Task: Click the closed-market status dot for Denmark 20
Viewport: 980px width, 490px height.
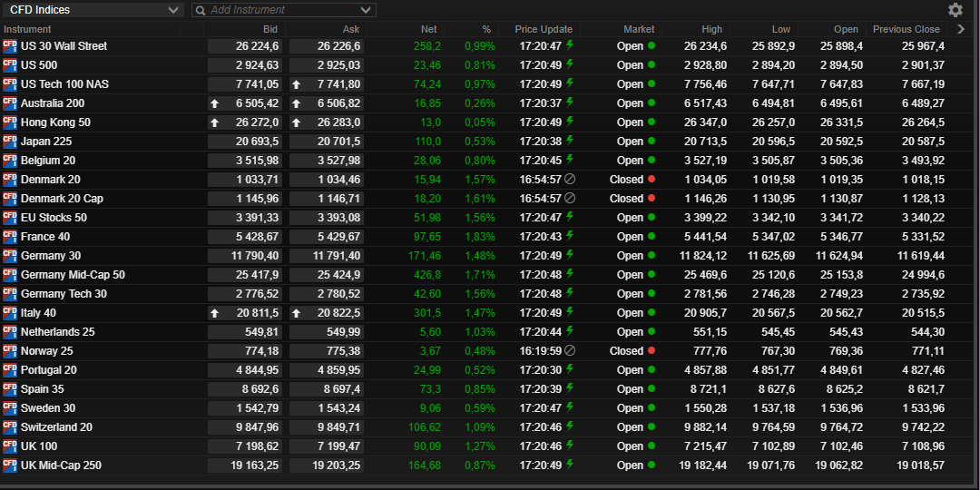Action: pos(651,180)
